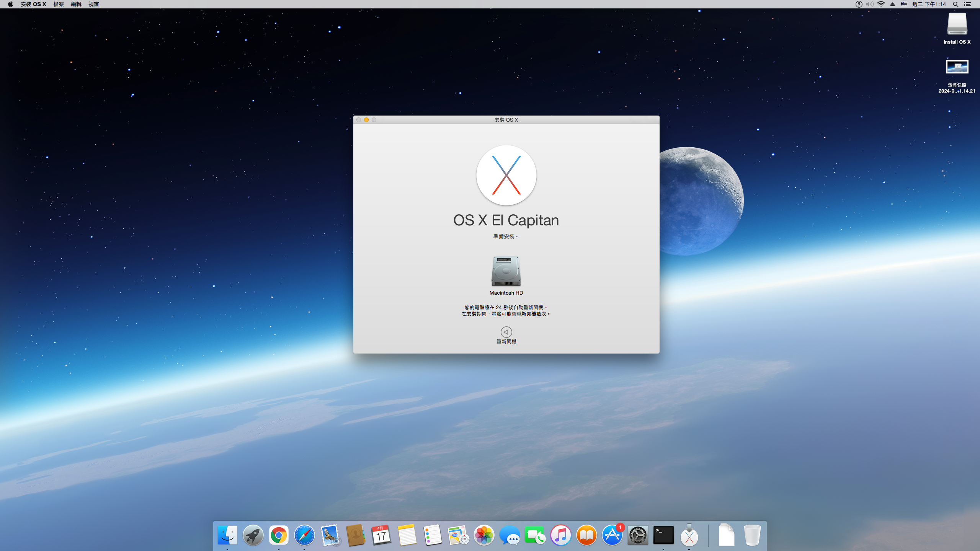Viewport: 980px width, 551px height.
Task: Select Install OS X drive on desktop
Action: coord(957,24)
